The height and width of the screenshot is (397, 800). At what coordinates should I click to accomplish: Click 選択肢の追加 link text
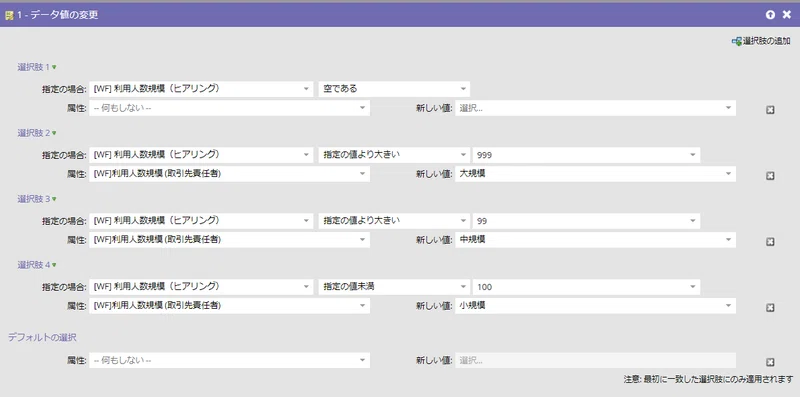click(x=767, y=41)
